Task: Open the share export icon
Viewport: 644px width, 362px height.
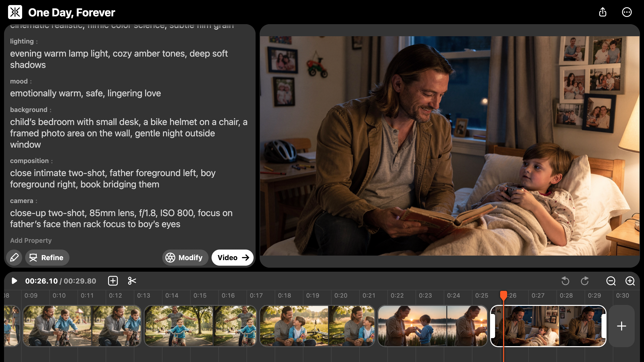Action: point(602,12)
